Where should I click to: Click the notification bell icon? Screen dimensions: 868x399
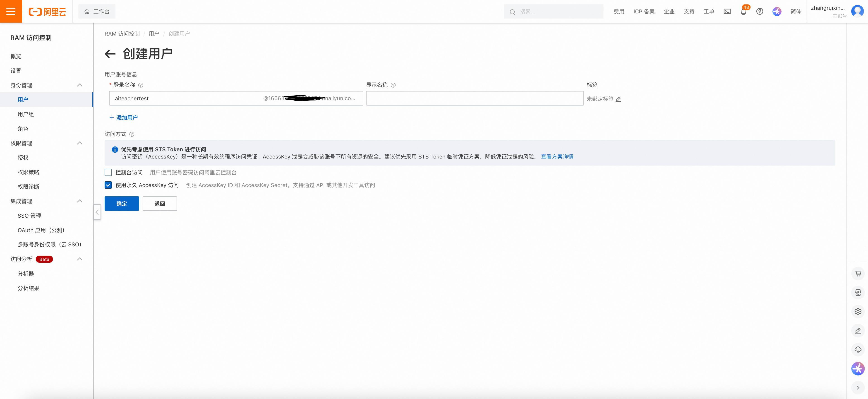[743, 12]
